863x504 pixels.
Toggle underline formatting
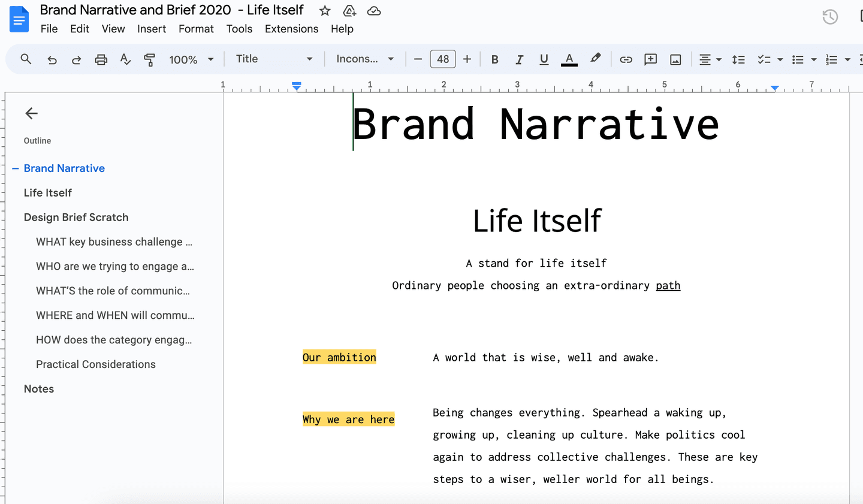point(544,59)
